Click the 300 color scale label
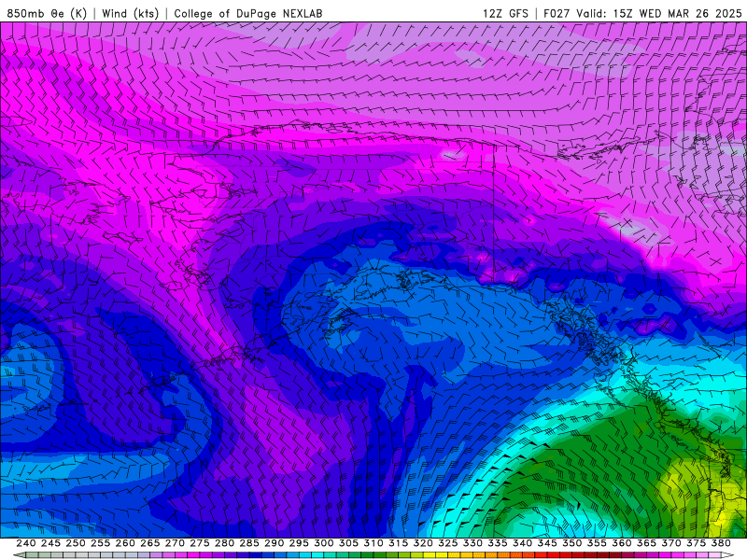 [323, 543]
